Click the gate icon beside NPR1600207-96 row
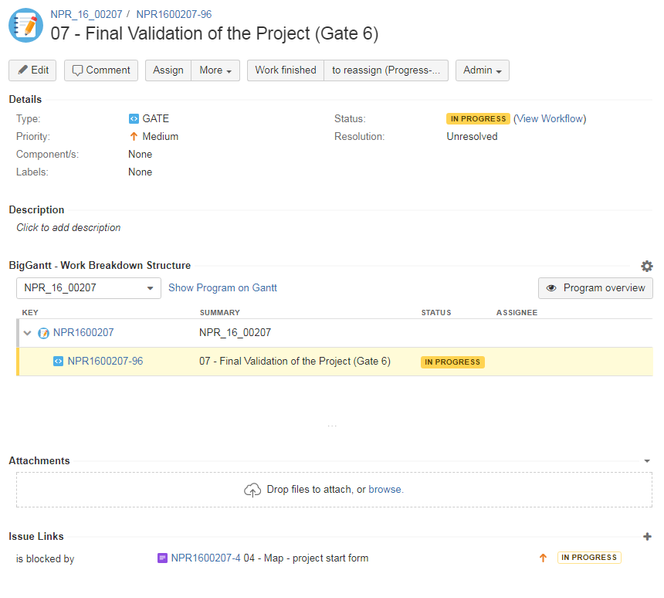The width and height of the screenshot is (664, 598). click(58, 361)
